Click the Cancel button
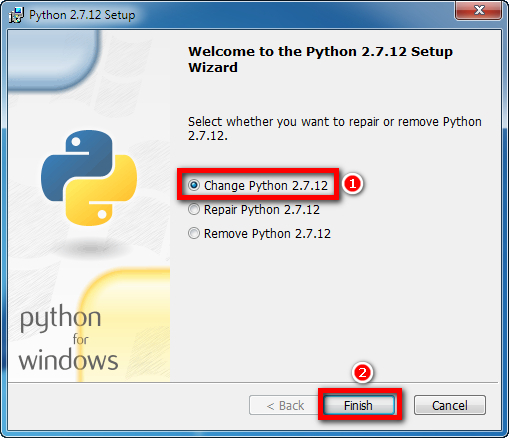 click(450, 405)
